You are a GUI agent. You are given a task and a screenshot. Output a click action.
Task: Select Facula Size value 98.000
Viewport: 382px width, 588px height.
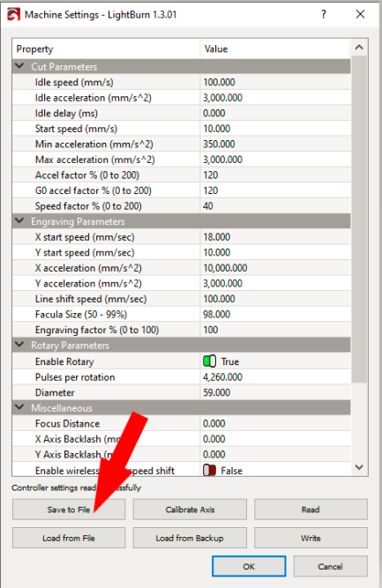(275, 314)
